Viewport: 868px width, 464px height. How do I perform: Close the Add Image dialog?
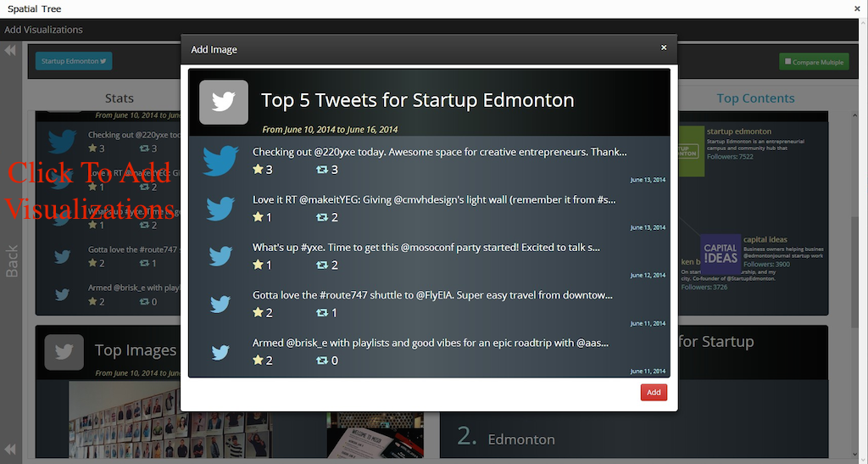[663, 48]
